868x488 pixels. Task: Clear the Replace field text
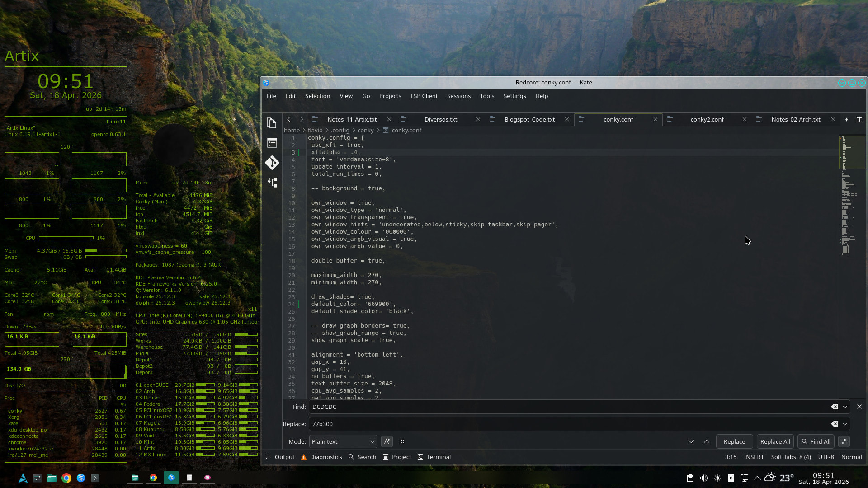[x=835, y=424]
